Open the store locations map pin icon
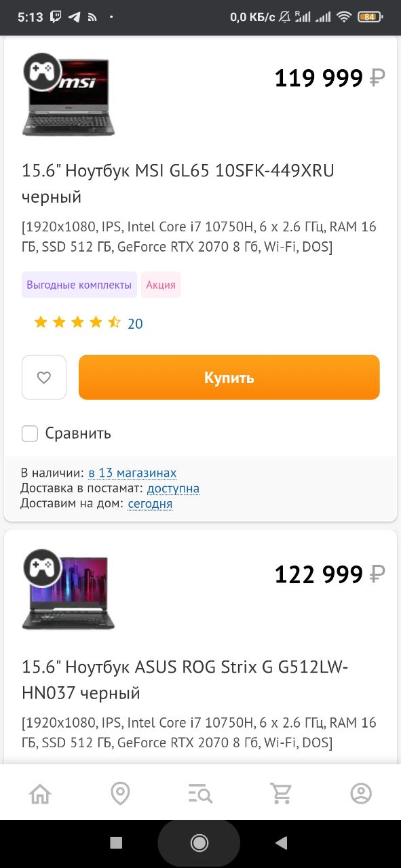The image size is (401, 868). tap(120, 793)
